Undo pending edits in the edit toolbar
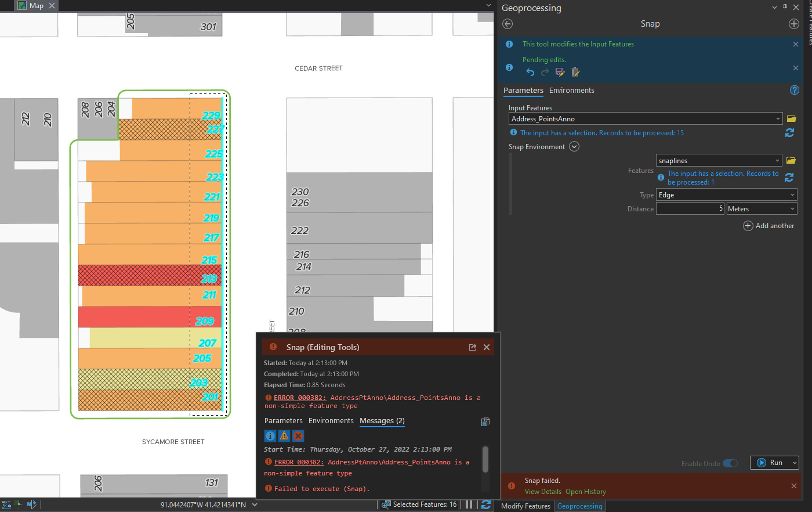Viewport: 812px width, 512px height. point(530,72)
